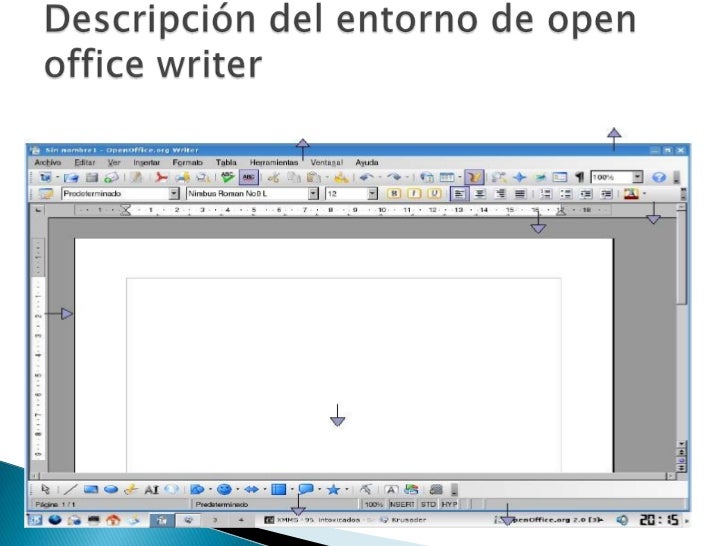Open the Symbol Shapes smiley dropdown
This screenshot has height=546, width=728.
pos(238,489)
